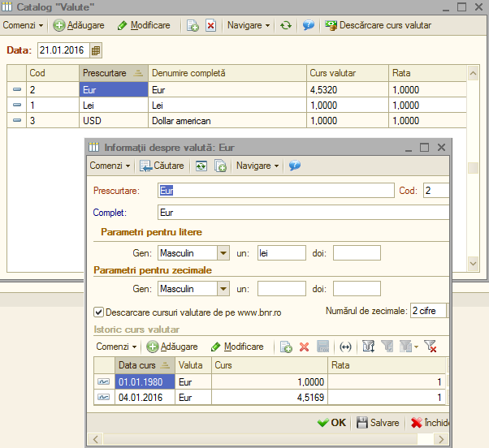Click the 4,5169 rate cell
Image resolution: width=489 pixels, height=448 pixels.
(x=270, y=397)
